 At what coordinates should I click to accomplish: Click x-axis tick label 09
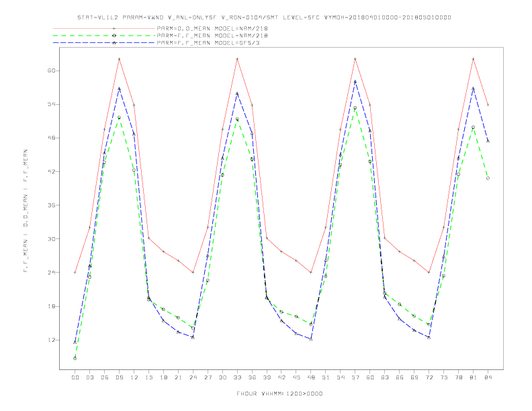(119, 377)
